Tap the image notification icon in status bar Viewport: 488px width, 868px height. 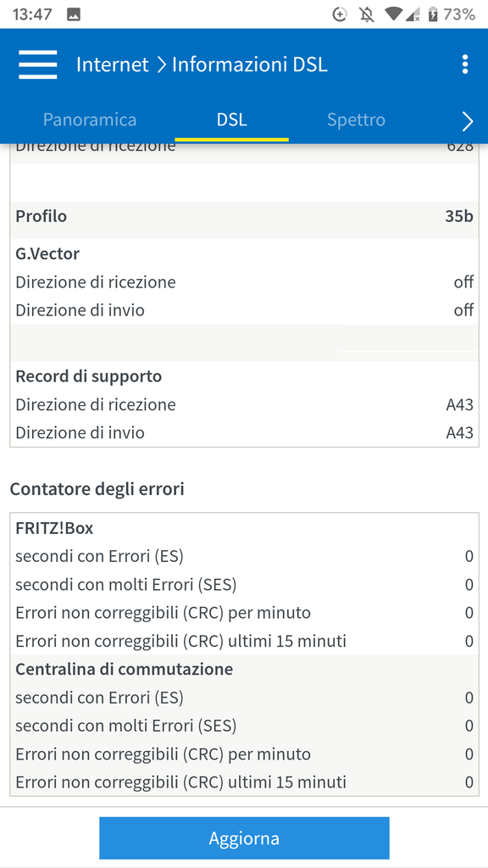(74, 15)
